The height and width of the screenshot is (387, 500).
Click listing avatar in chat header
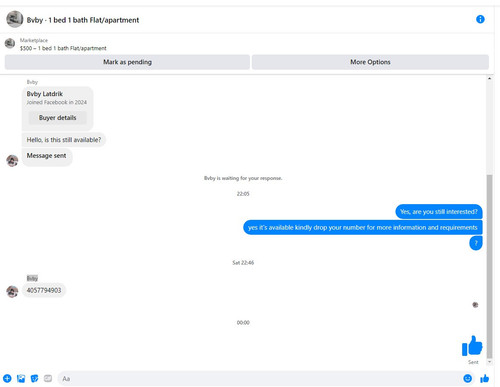[15, 19]
